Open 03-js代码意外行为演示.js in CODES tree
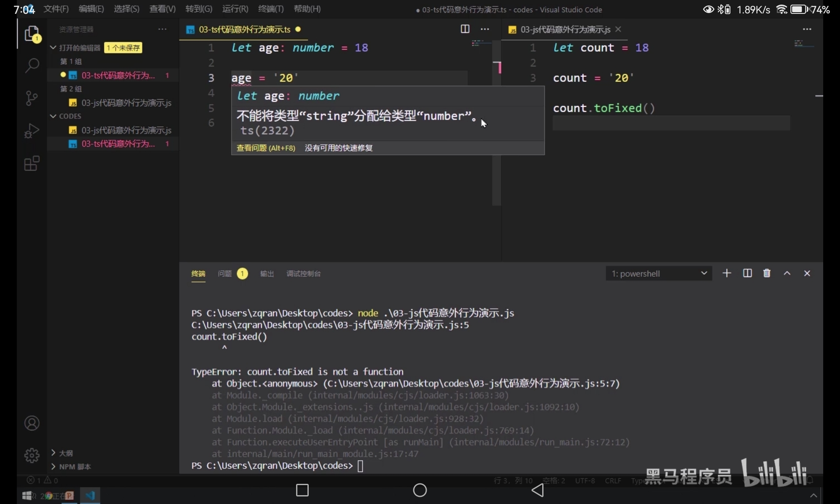Screen dimensions: 840x504 (126, 130)
